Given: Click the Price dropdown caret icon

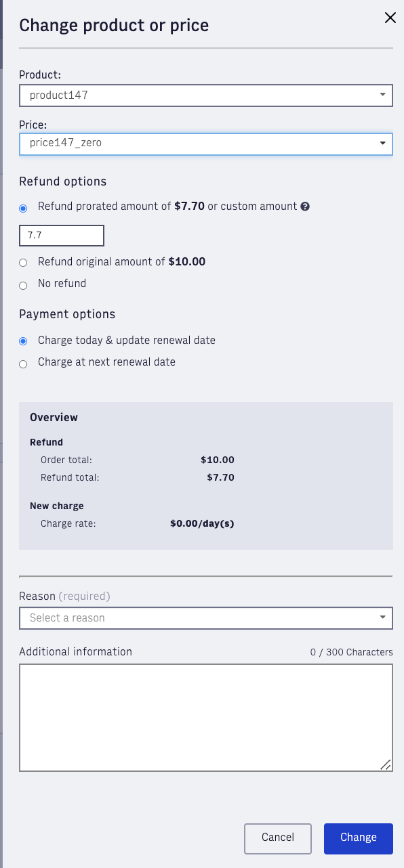Looking at the screenshot, I should (383, 144).
